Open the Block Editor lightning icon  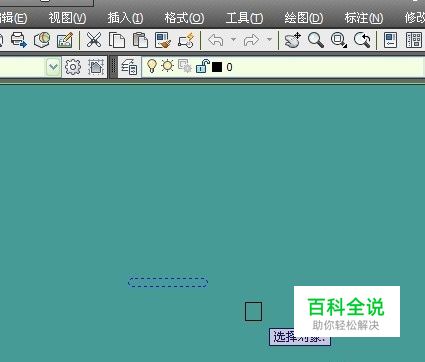pyautogui.click(x=186, y=40)
